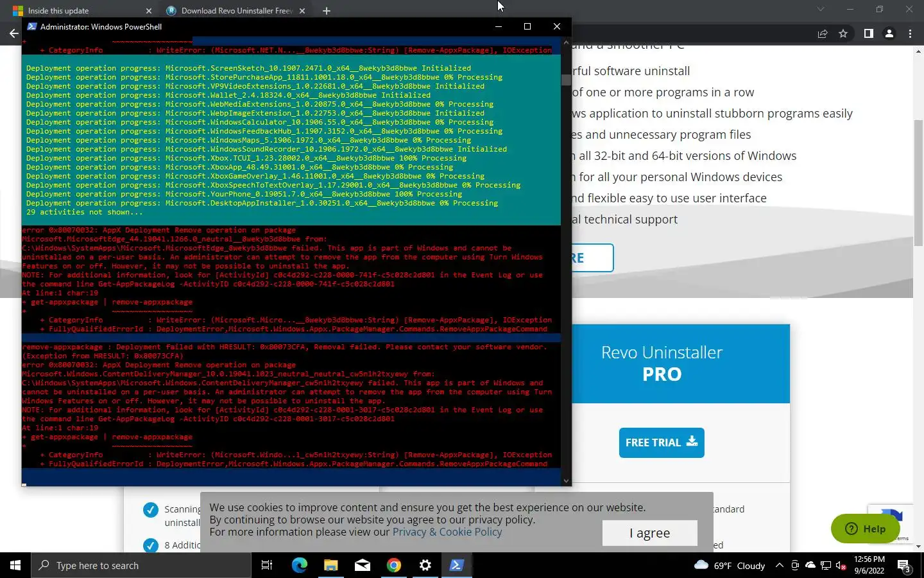The width and height of the screenshot is (924, 578).
Task: Click the FREE TRIAL button for Revo Pro
Action: point(662,442)
